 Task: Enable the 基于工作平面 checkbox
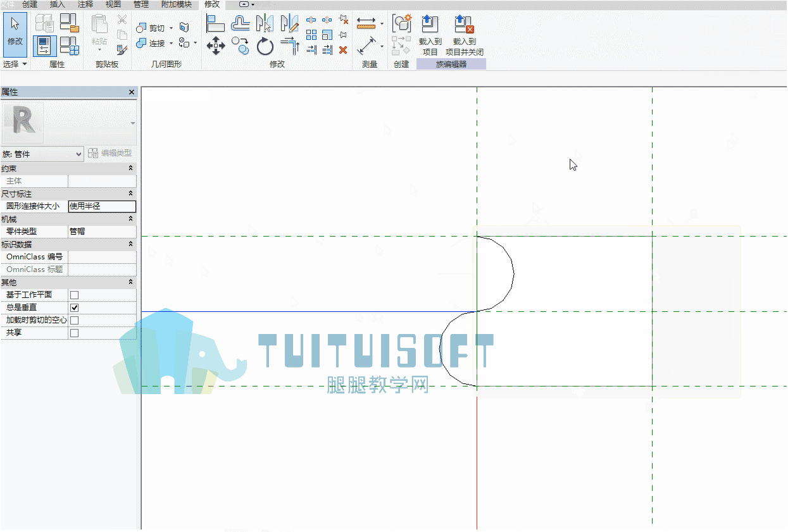74,295
